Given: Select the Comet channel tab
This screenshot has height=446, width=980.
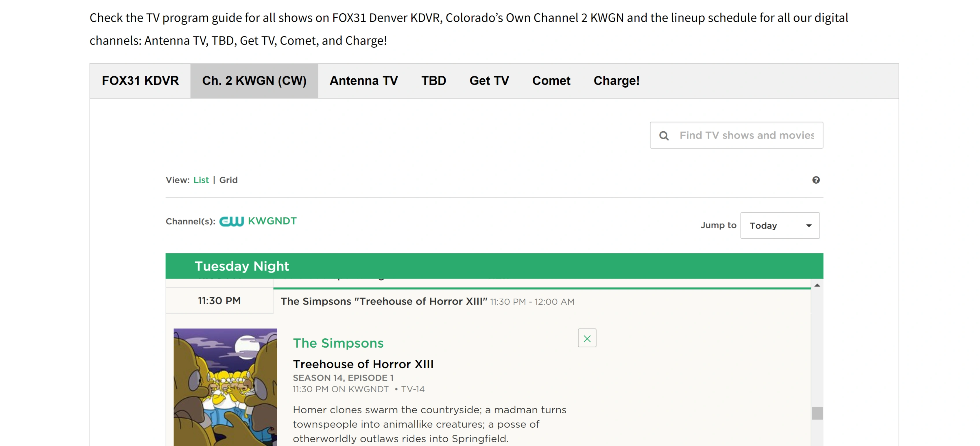Looking at the screenshot, I should (551, 81).
